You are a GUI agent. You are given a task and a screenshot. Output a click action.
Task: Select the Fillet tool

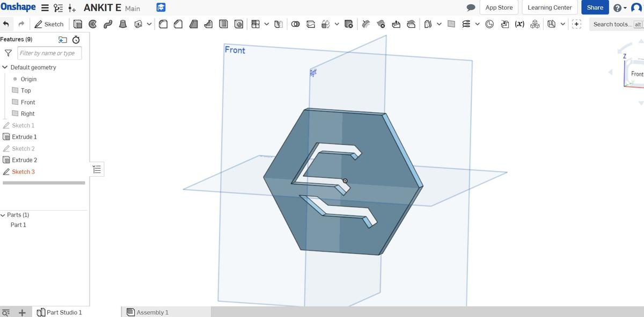pos(164,24)
